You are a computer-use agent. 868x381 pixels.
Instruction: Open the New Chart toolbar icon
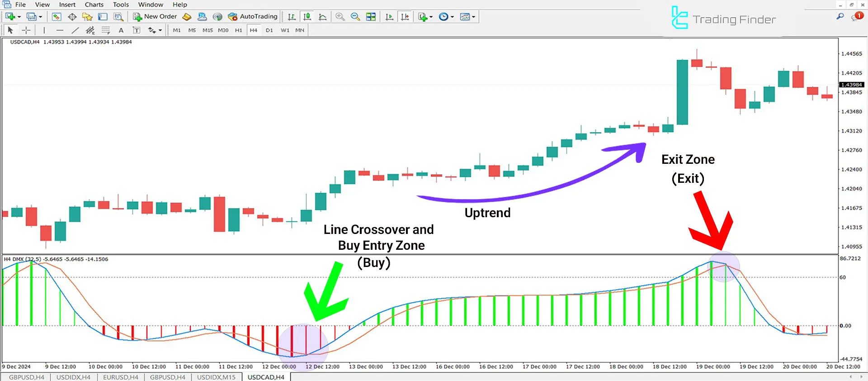point(9,17)
